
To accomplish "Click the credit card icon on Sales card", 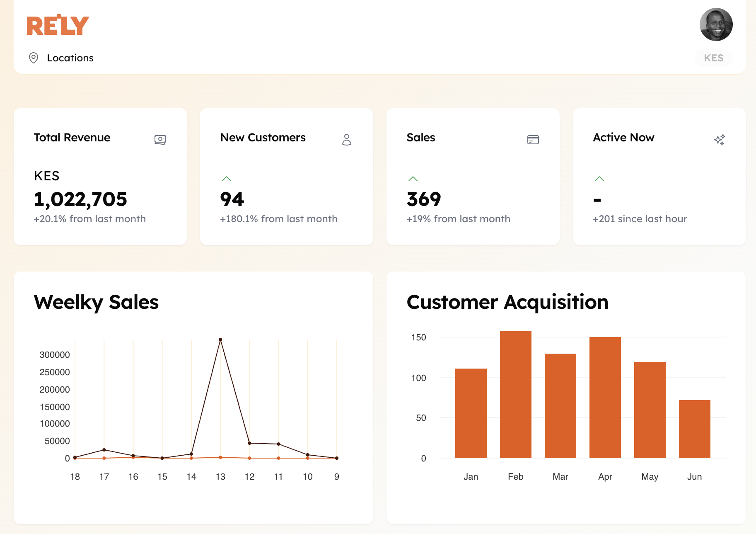I will point(534,140).
